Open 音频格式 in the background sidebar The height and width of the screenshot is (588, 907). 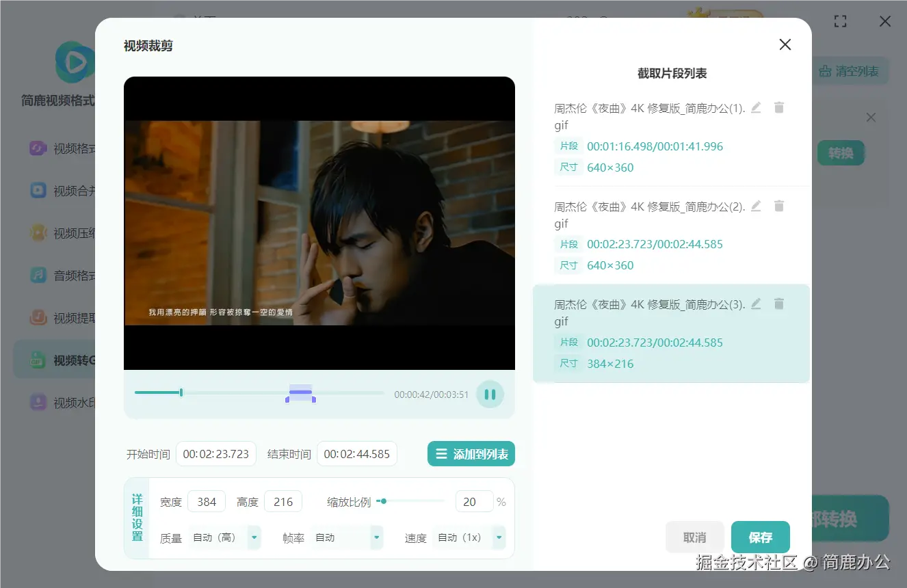(x=62, y=276)
